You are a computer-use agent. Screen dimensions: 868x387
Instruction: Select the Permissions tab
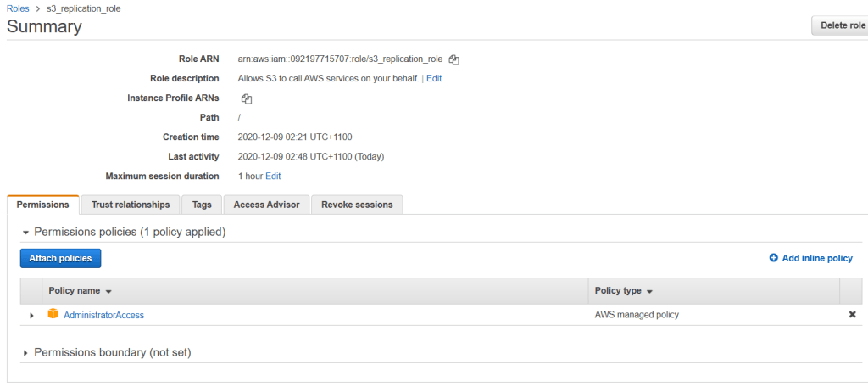tap(42, 205)
